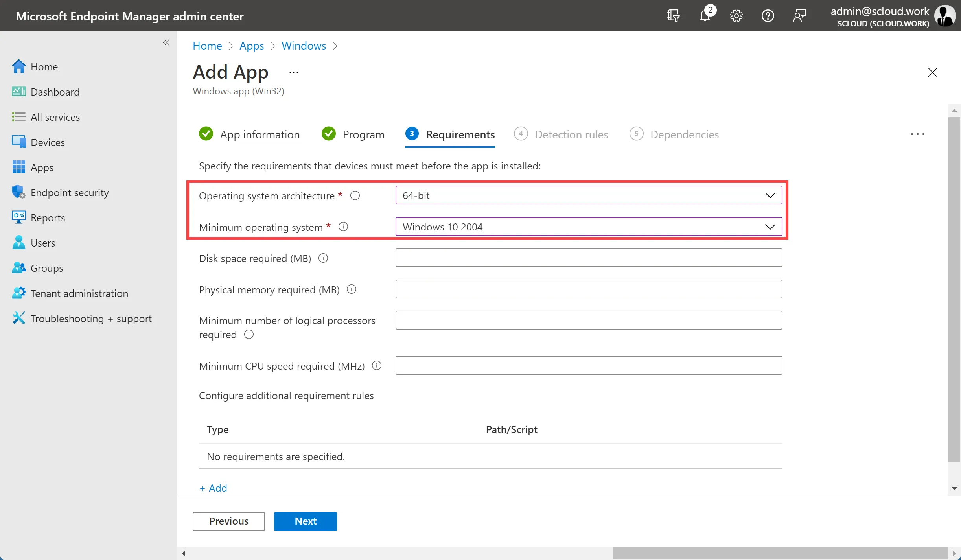The image size is (961, 560).
Task: Follow the Home breadcrumb link
Action: tap(207, 46)
